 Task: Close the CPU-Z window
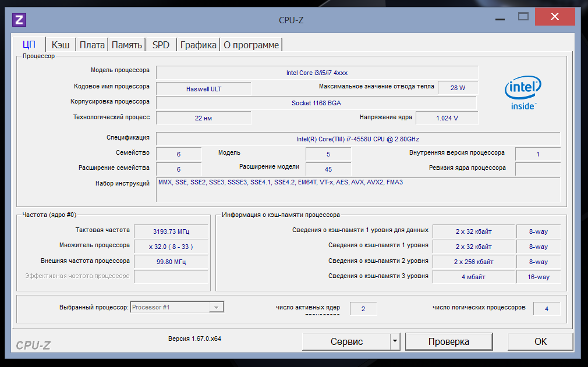(555, 17)
